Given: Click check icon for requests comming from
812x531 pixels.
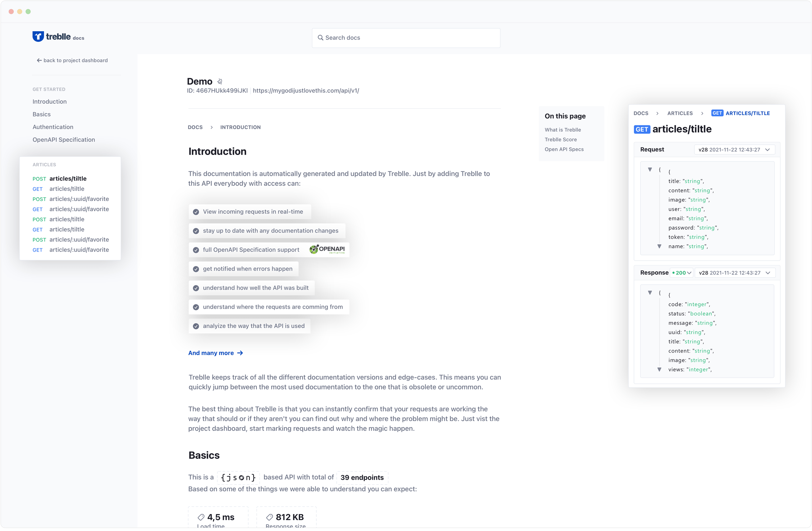Looking at the screenshot, I should (196, 307).
